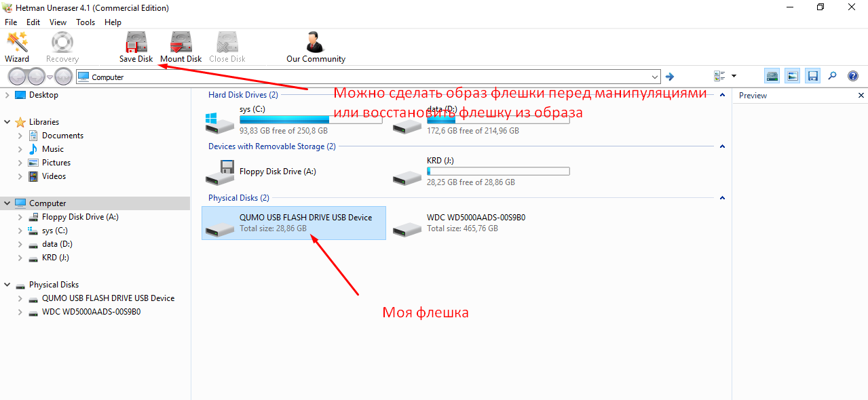Screen dimensions: 868x400
Task: Select Desktop in the tree
Action: click(x=43, y=95)
